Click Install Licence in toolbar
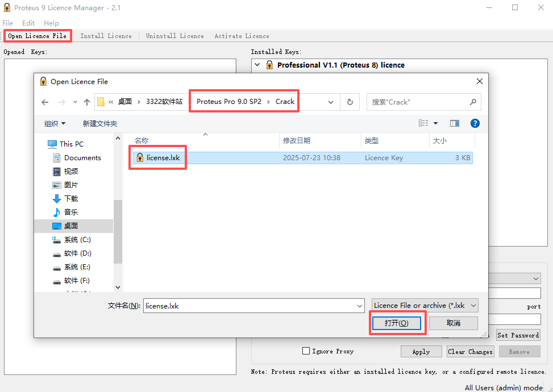Image resolution: width=553 pixels, height=392 pixels. pos(106,36)
